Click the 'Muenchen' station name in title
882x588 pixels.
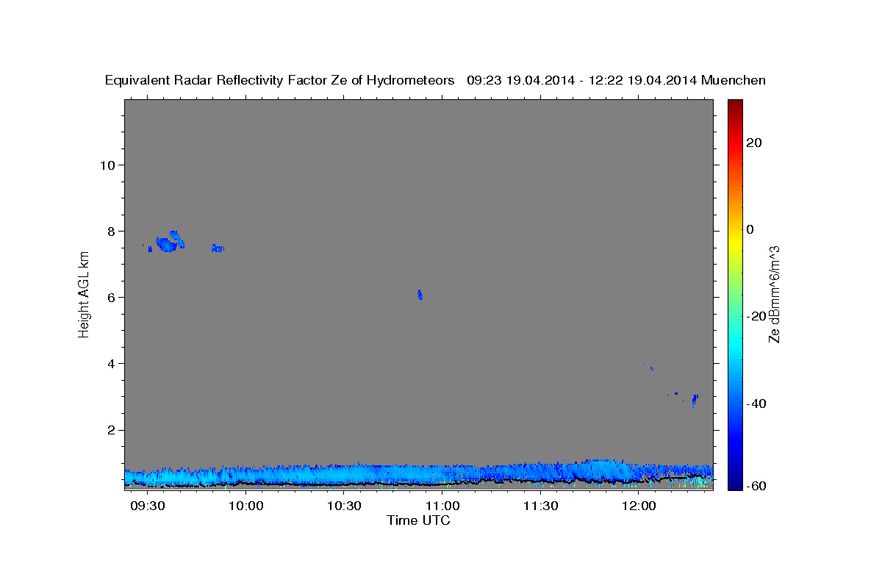click(x=734, y=81)
